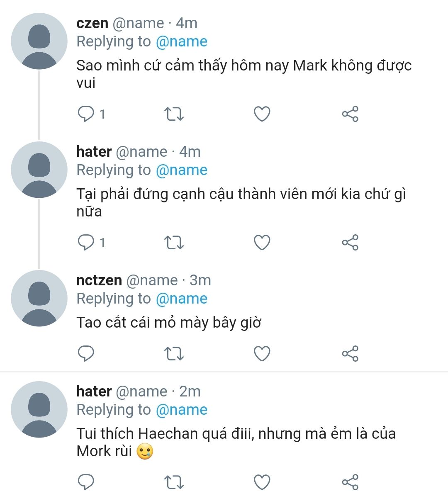Screen dimensions: 448x496
Task: Reply to czen's tweet about Mark
Action: coord(86,114)
